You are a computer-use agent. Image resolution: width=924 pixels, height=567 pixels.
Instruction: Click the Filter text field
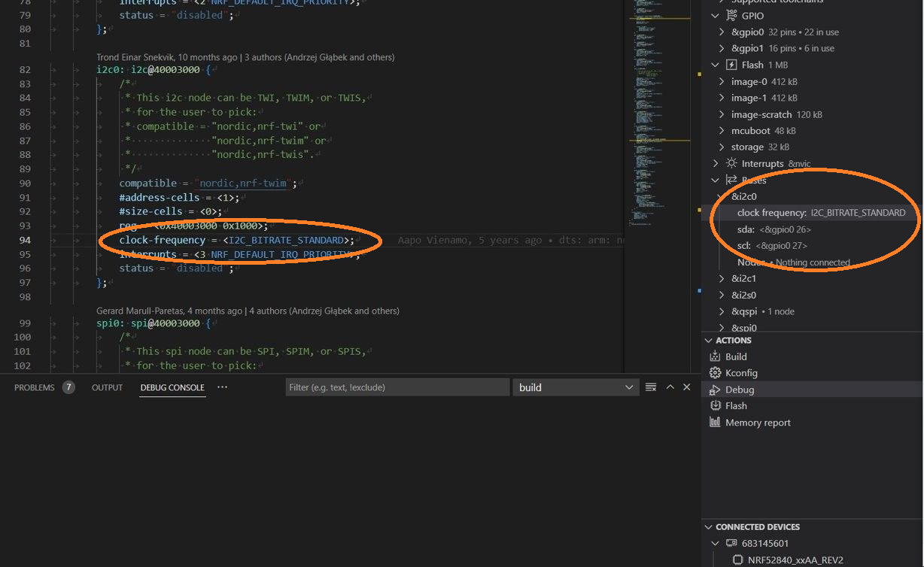397,387
